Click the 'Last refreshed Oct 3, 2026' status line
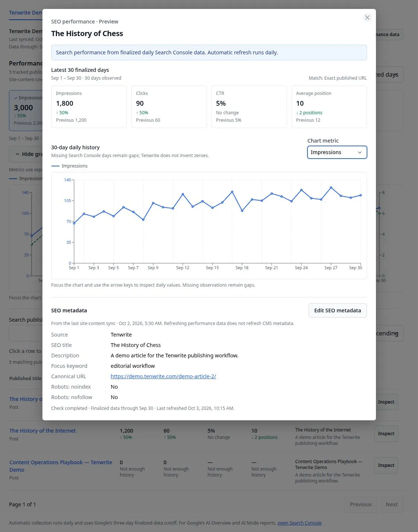Viewport: 418px width, 532px height. 143,408
